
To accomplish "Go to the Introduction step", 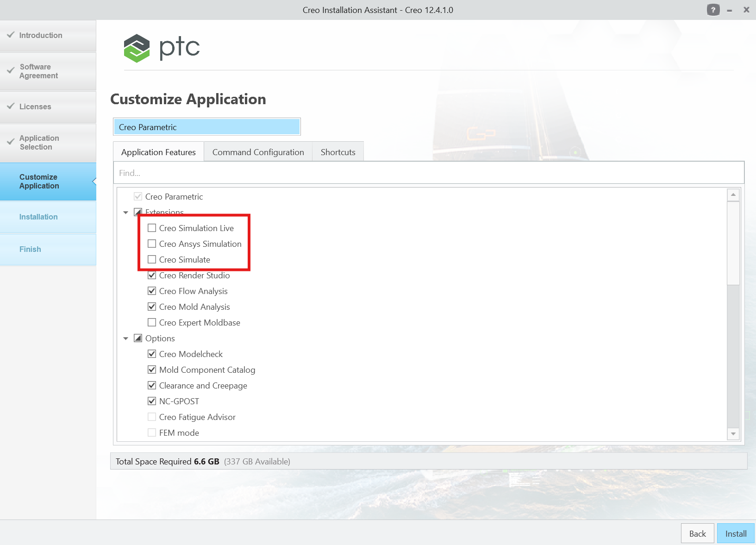I will 48,36.
